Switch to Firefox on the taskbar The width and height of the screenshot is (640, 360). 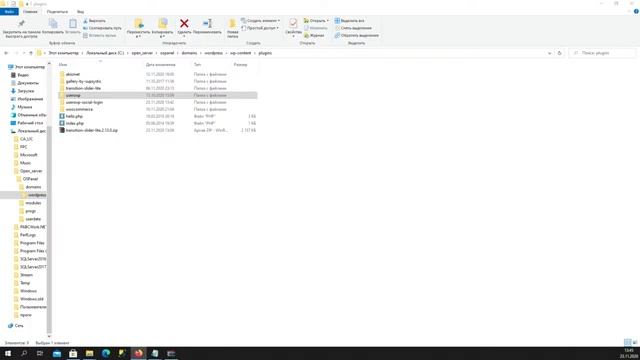point(138,353)
